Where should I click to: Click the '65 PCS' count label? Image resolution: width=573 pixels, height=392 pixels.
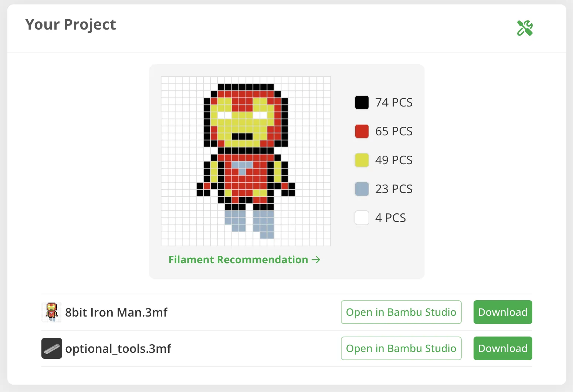(x=394, y=131)
